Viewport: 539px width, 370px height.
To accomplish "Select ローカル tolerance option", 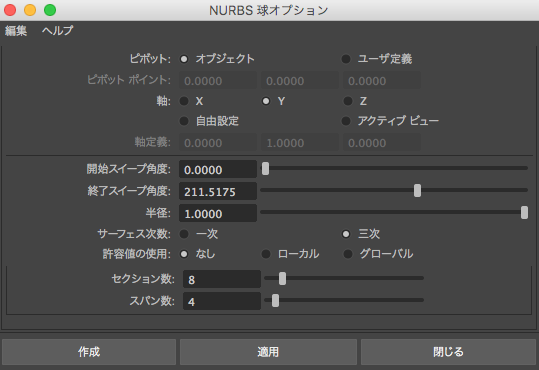I will [x=266, y=254].
